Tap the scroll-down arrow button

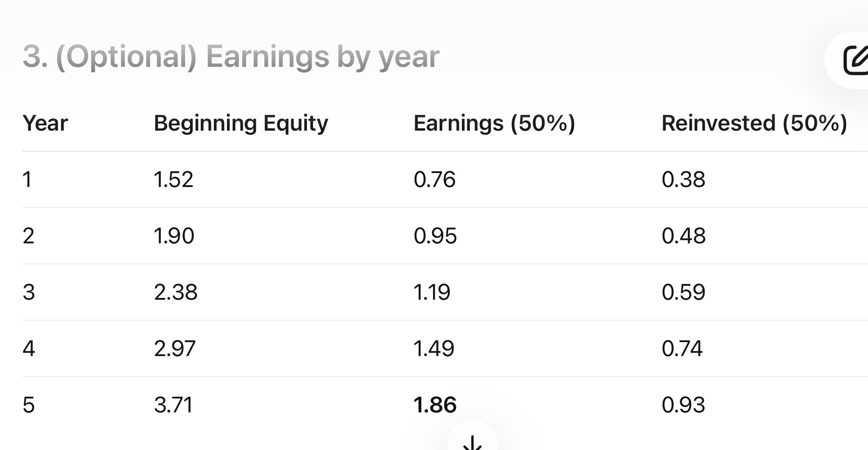472,442
